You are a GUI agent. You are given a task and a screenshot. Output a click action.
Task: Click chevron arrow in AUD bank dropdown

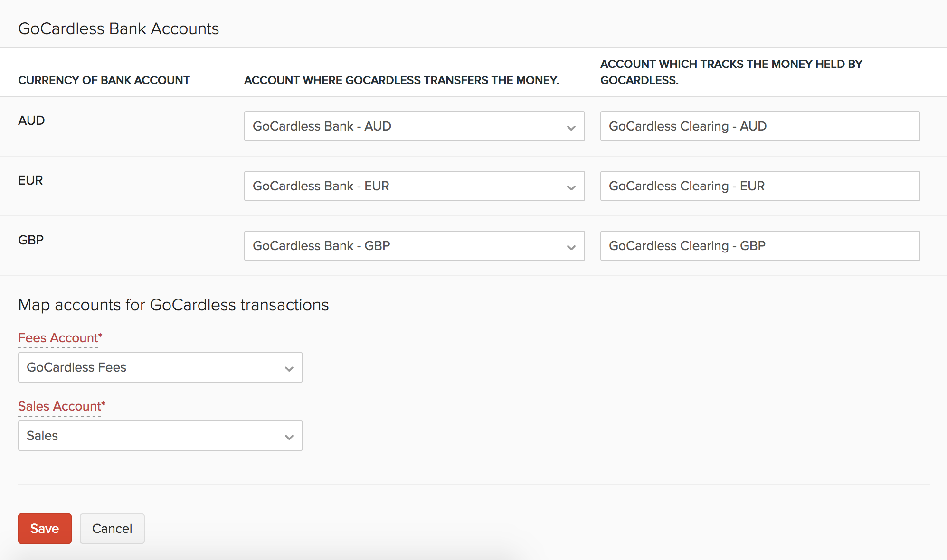coord(571,128)
